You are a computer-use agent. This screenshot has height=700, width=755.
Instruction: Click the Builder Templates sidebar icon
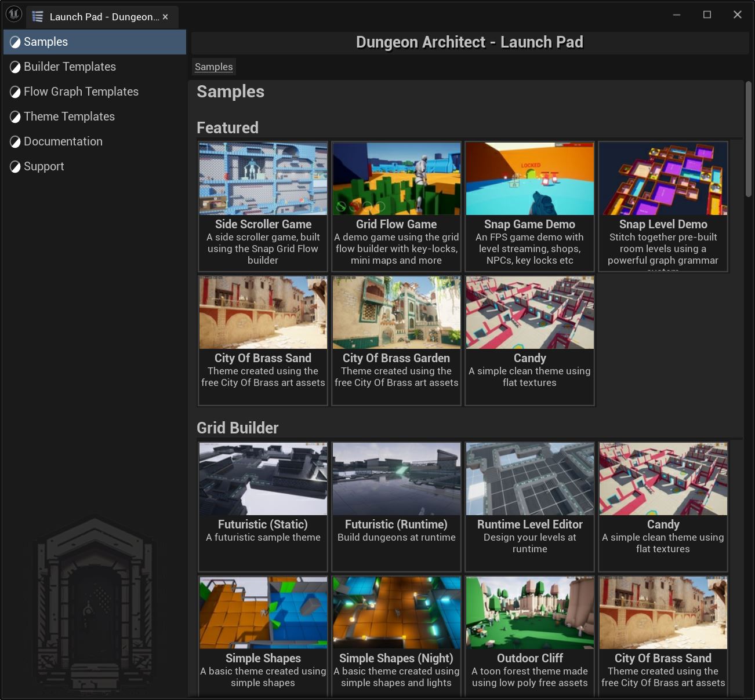[x=15, y=67]
